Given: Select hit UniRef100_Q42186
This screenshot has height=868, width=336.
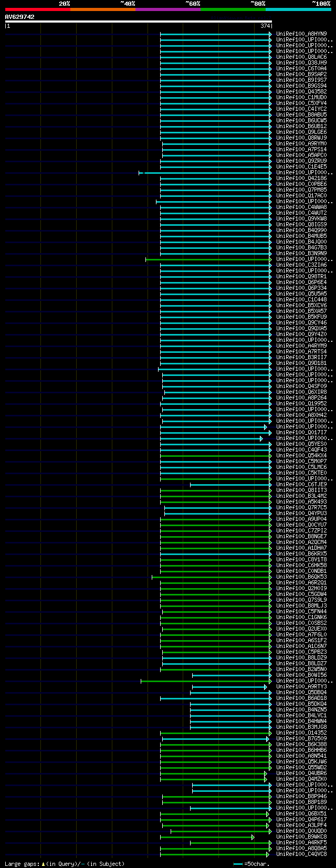Looking at the screenshot, I should [x=301, y=179].
